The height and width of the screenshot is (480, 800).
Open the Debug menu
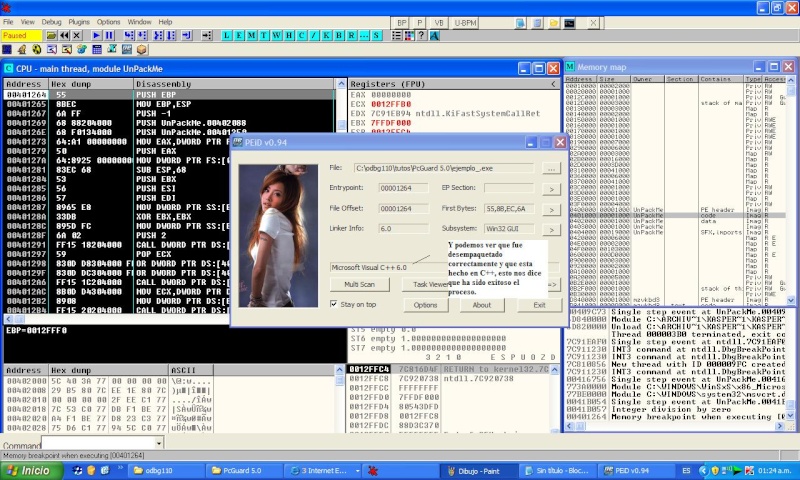pyautogui.click(x=52, y=22)
